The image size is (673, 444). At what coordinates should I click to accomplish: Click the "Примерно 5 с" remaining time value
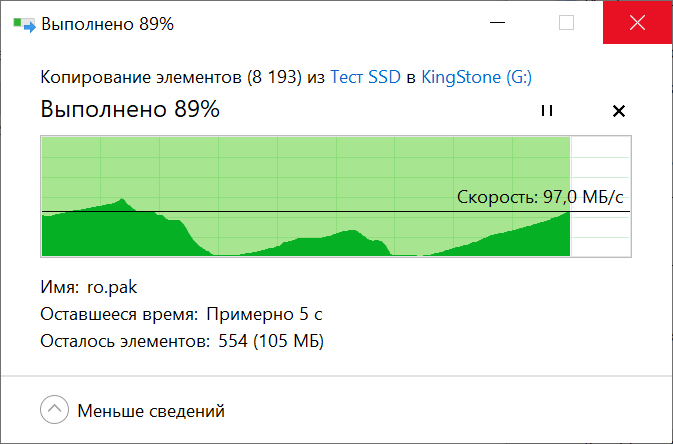(264, 315)
